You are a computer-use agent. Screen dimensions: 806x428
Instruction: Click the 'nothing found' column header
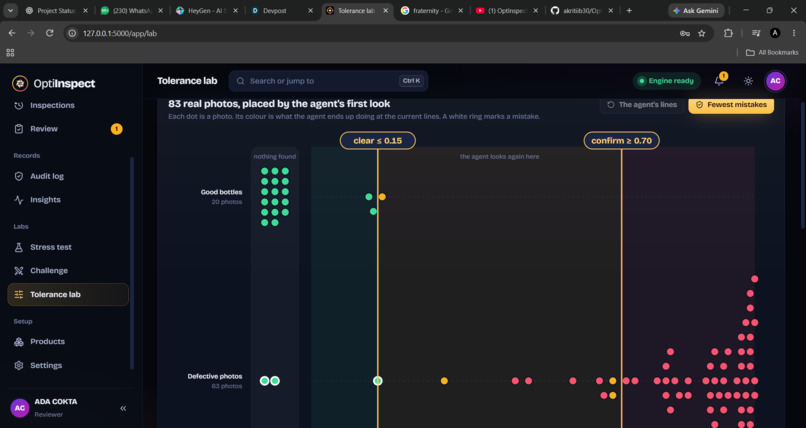click(x=274, y=157)
